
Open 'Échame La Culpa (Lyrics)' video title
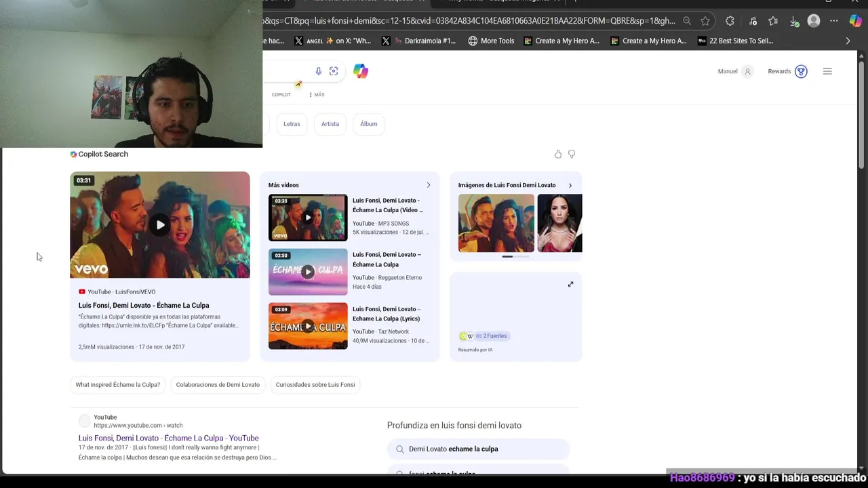[x=387, y=314]
